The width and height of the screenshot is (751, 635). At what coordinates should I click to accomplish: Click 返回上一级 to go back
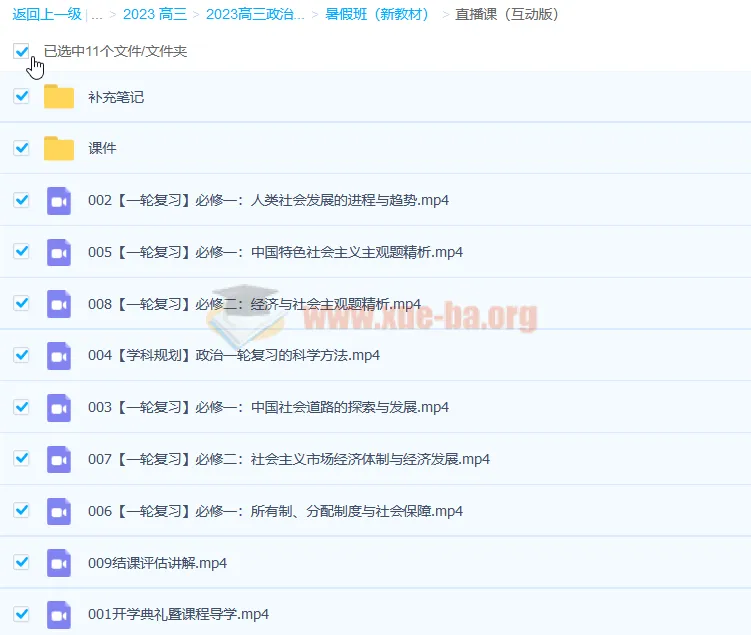(45, 15)
